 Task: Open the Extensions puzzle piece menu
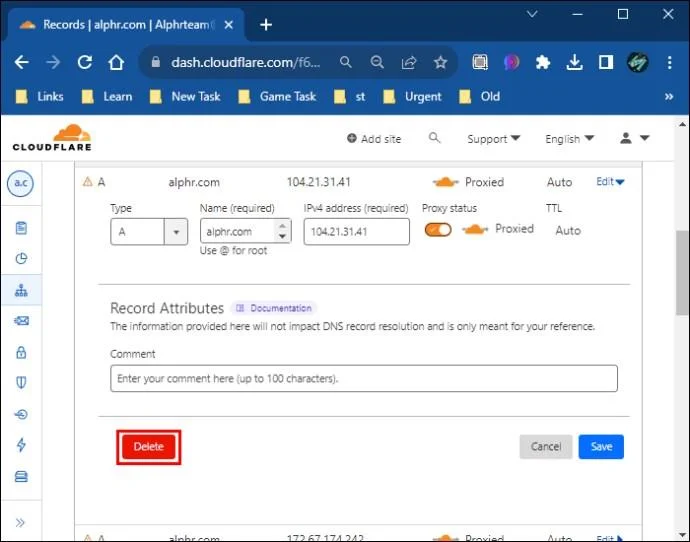543,62
